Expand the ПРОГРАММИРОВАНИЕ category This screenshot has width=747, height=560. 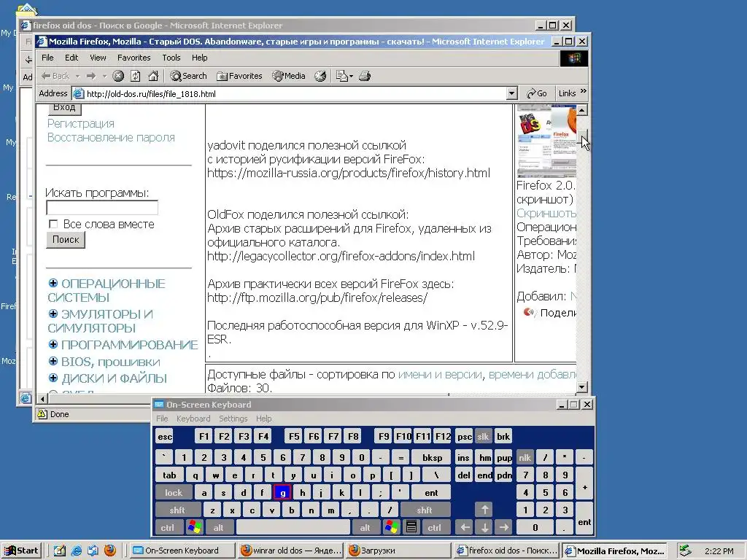coord(53,344)
